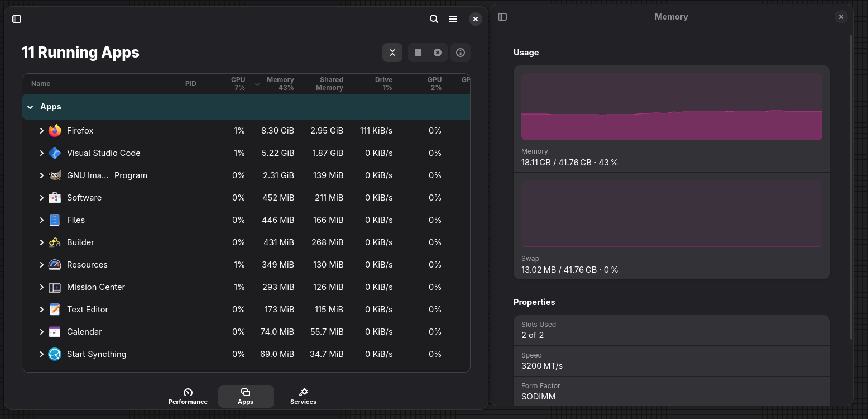Click the Memory usage graph
Image resolution: width=868 pixels, height=419 pixels.
point(672,106)
